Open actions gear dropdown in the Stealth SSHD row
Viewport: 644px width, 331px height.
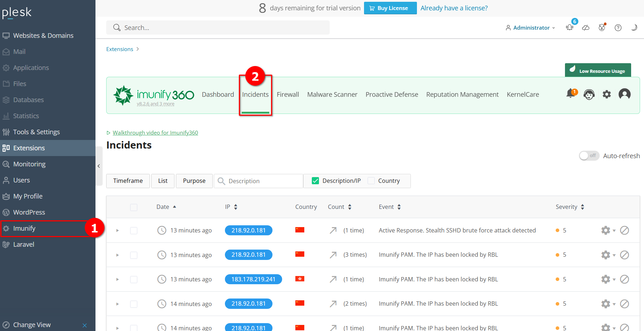(x=608, y=230)
